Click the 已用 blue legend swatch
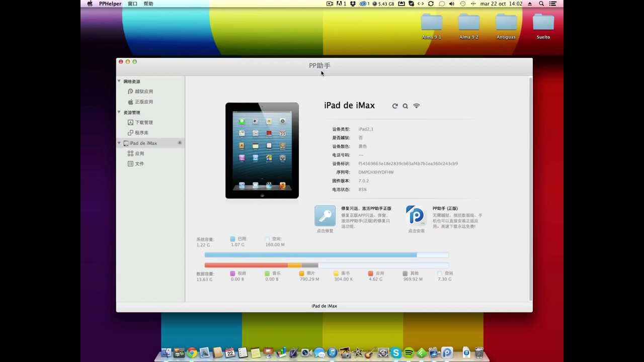The image size is (644, 362). tap(232, 239)
